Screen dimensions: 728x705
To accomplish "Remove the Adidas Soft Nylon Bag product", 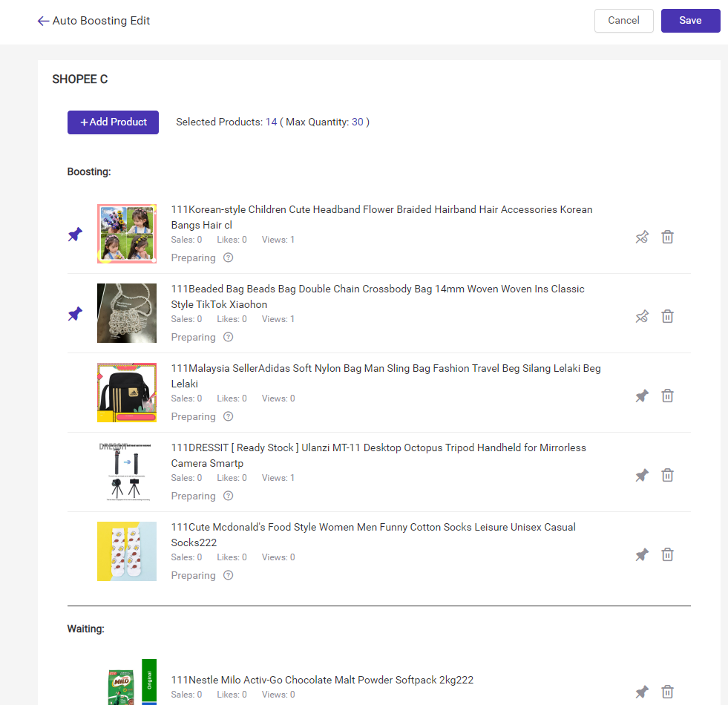I will point(668,396).
